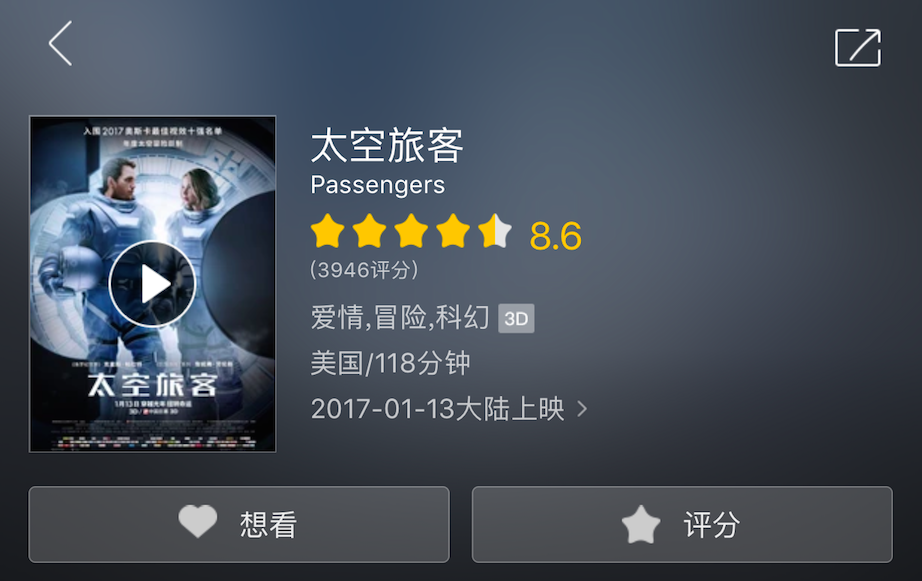
Task: Expand release dates via the chevron arrow
Action: point(582,409)
